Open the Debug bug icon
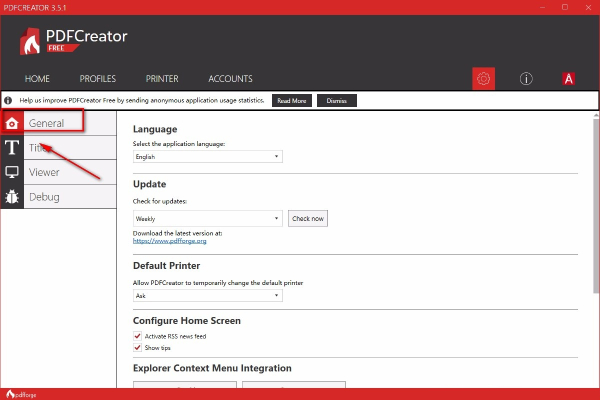 (12, 197)
